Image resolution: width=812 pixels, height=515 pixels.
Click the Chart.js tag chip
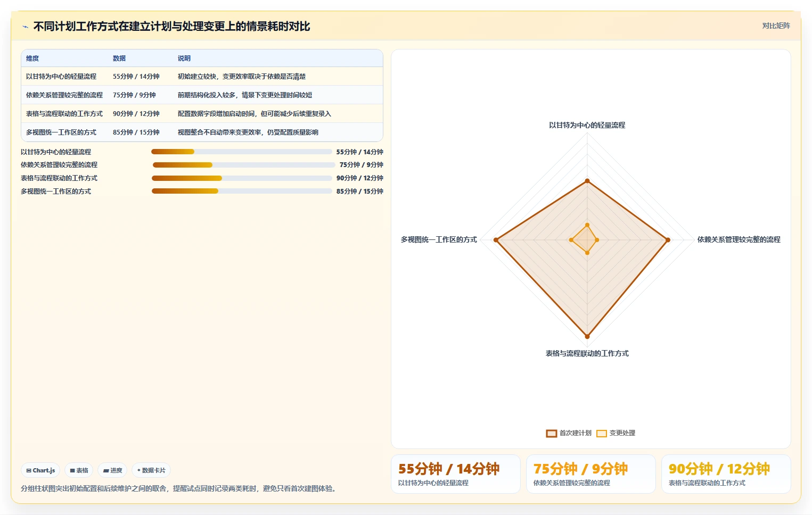[x=40, y=470]
